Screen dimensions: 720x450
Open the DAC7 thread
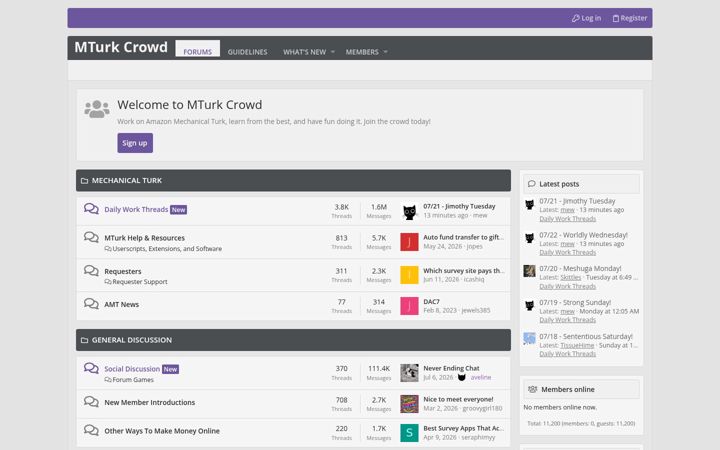(x=431, y=302)
